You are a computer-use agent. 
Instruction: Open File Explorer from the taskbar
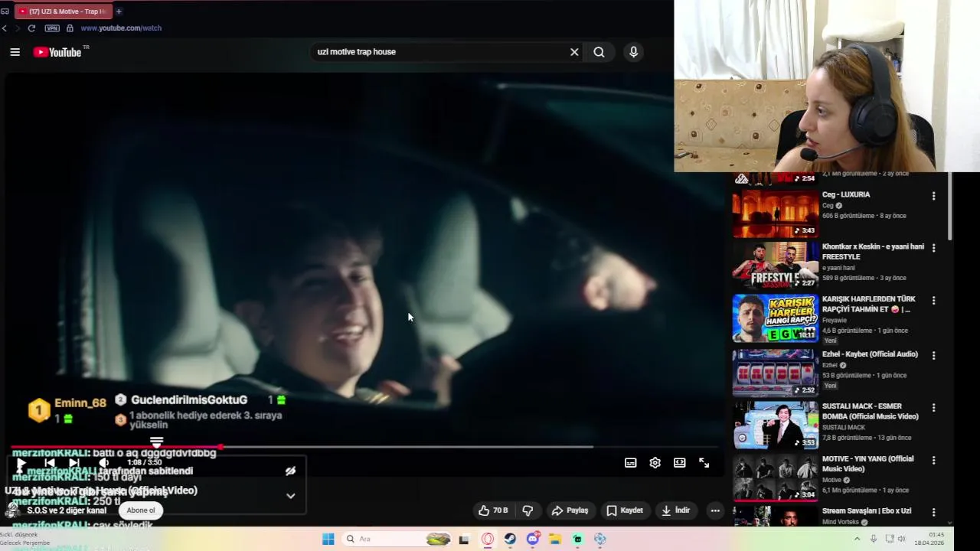pos(555,539)
